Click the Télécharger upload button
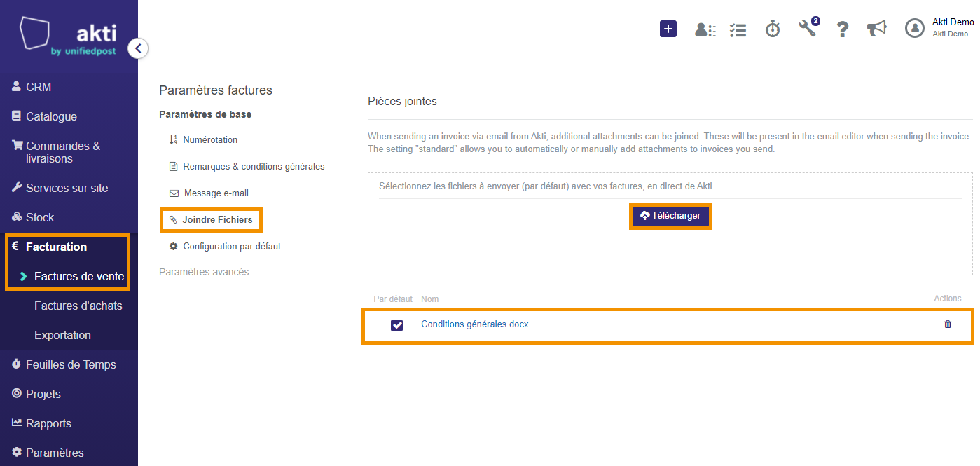The width and height of the screenshot is (980, 466). [670, 216]
